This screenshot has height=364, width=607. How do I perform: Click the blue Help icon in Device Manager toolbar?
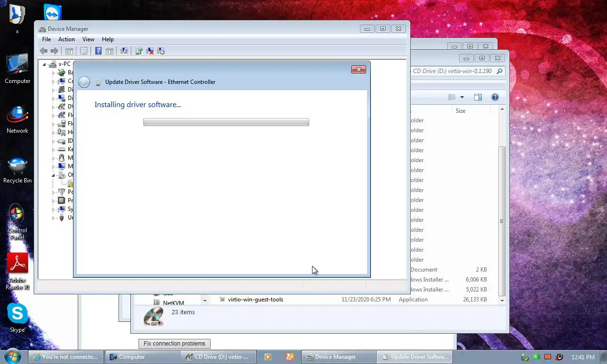(98, 51)
